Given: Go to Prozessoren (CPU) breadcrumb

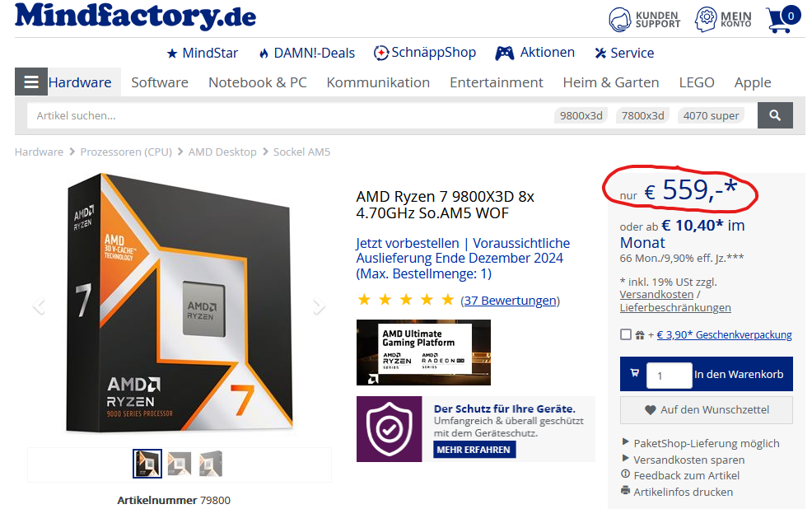Looking at the screenshot, I should coord(126,152).
